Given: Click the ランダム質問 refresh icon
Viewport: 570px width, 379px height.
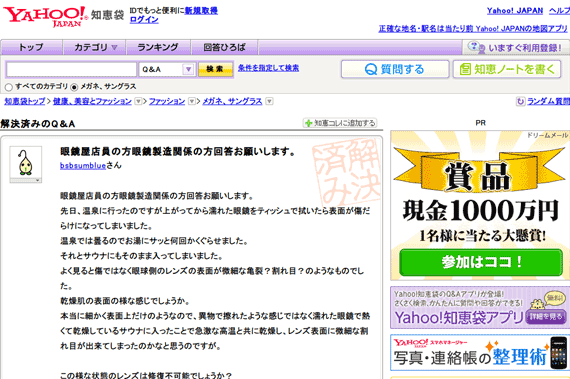Looking at the screenshot, I should click(521, 101).
